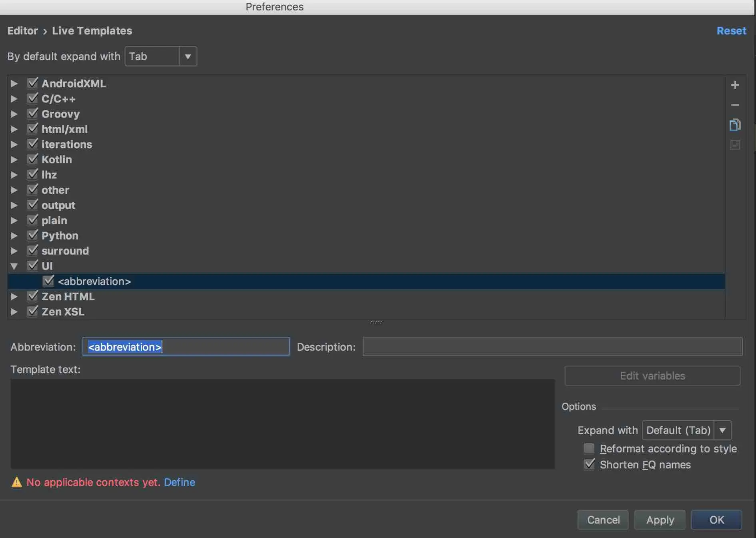
Task: Expand the AndroidXML group
Action: pos(14,84)
